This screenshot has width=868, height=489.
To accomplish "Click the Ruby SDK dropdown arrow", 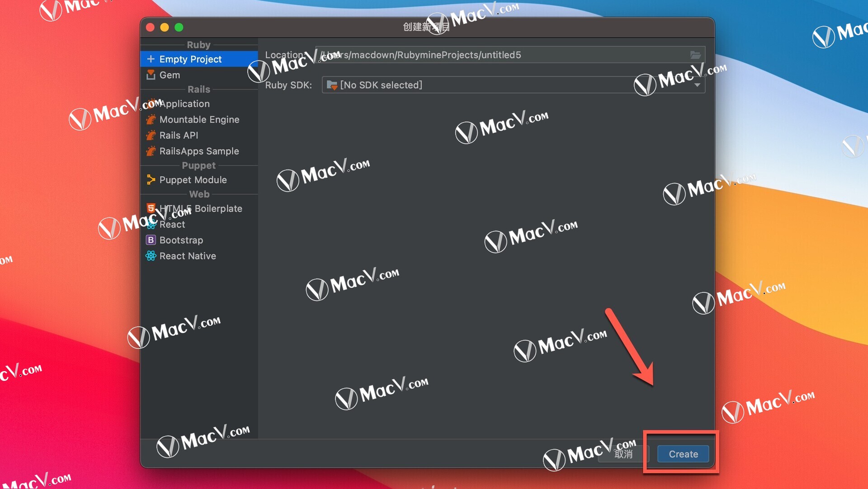I will 697,85.
